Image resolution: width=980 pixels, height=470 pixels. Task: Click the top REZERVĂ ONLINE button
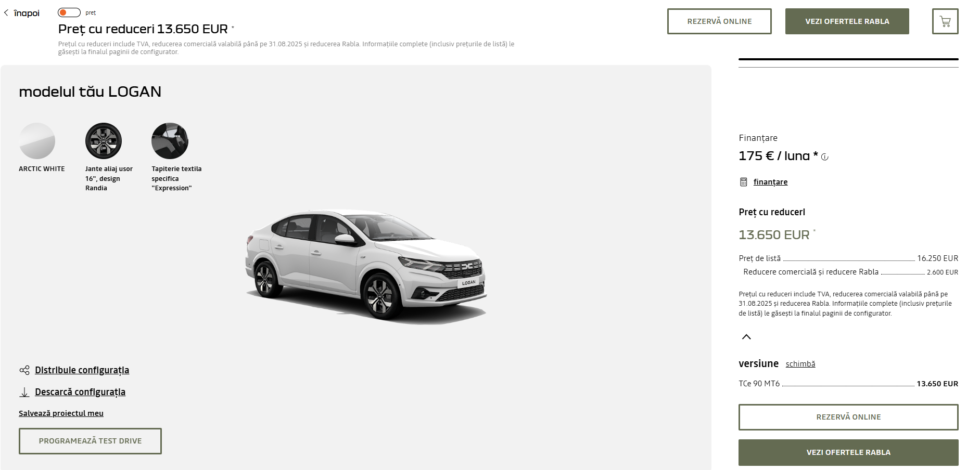(719, 21)
